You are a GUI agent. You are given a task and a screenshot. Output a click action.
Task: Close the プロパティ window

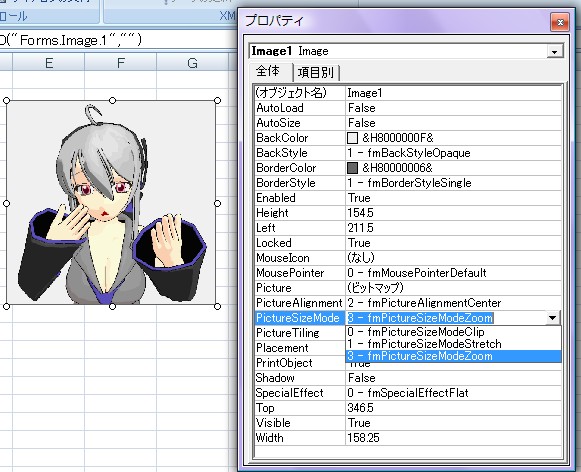pos(560,23)
